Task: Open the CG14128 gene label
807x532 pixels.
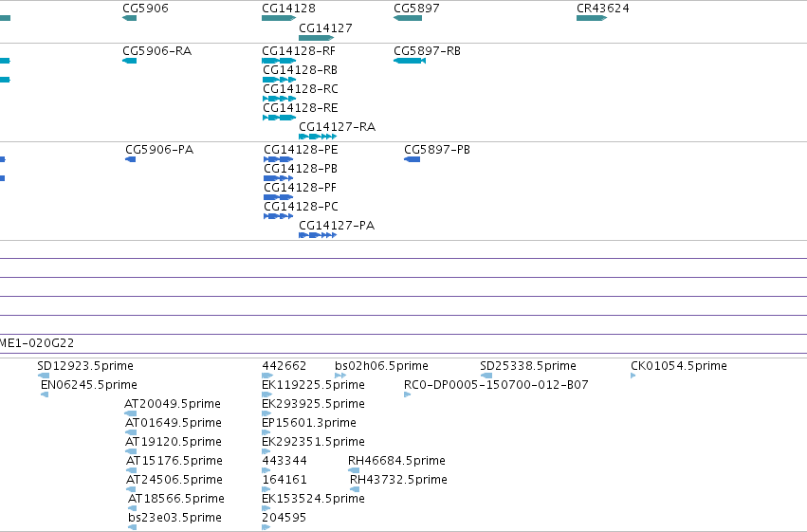Action: pyautogui.click(x=288, y=9)
